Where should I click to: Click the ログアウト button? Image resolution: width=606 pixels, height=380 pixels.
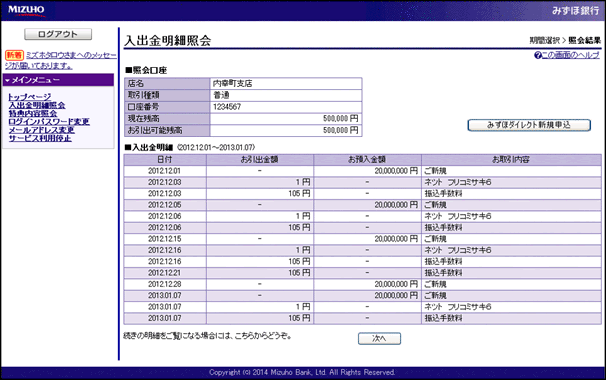click(58, 34)
